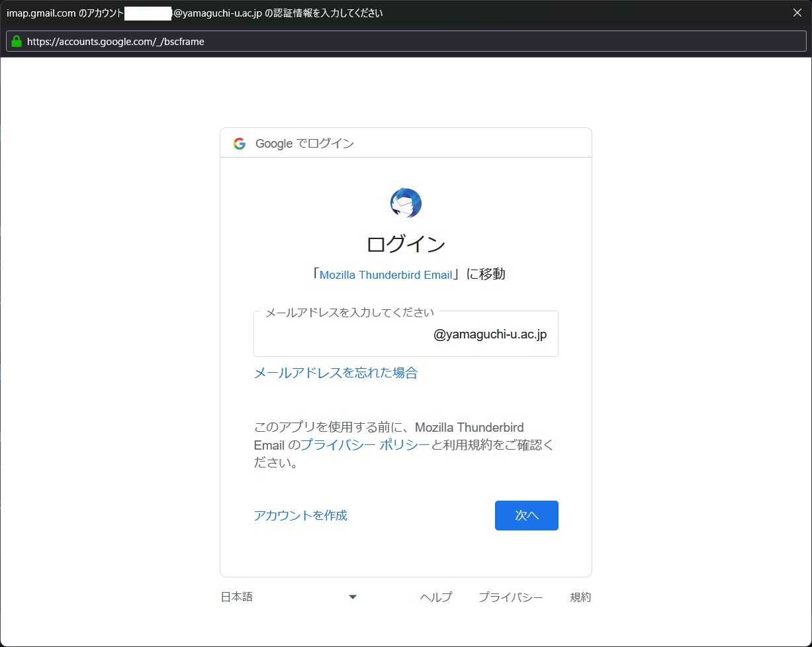Open the メールアドレスを忘れた場合 link

pos(336,373)
